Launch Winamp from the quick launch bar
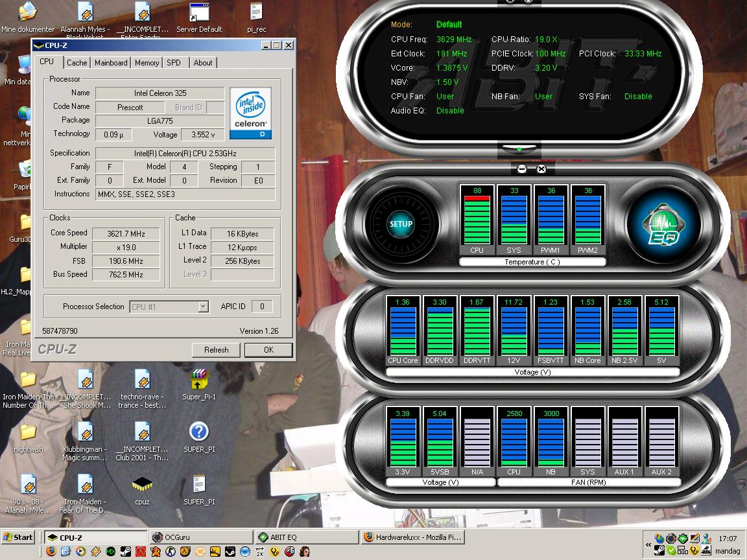Screen dimensions: 747x560 [96, 552]
